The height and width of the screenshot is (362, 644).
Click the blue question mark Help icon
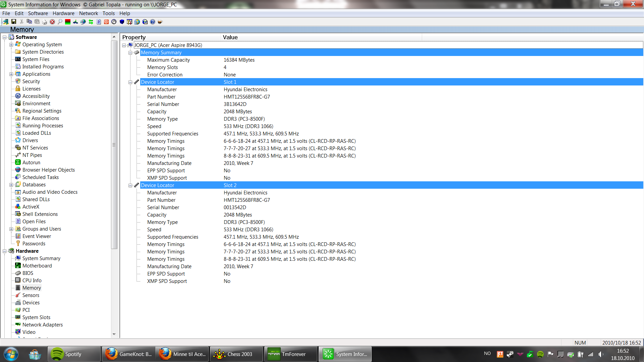pyautogui.click(x=153, y=22)
